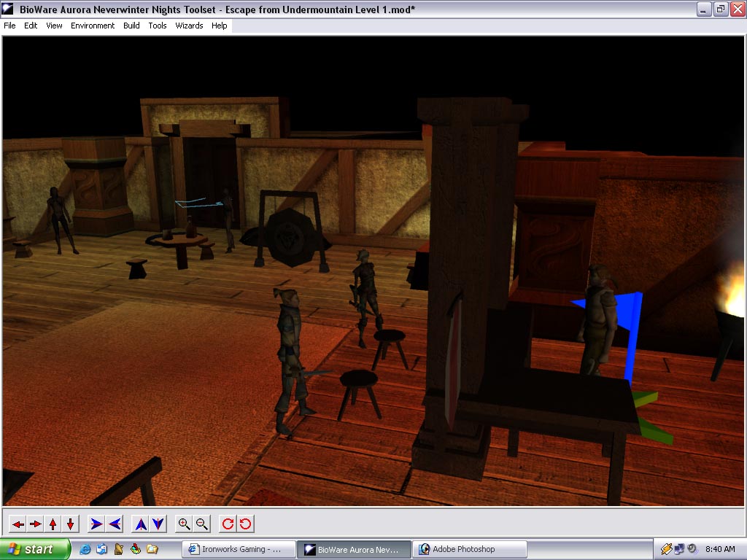747x560 pixels.
Task: Click the Winamp lightning tray icon
Action: (667, 549)
